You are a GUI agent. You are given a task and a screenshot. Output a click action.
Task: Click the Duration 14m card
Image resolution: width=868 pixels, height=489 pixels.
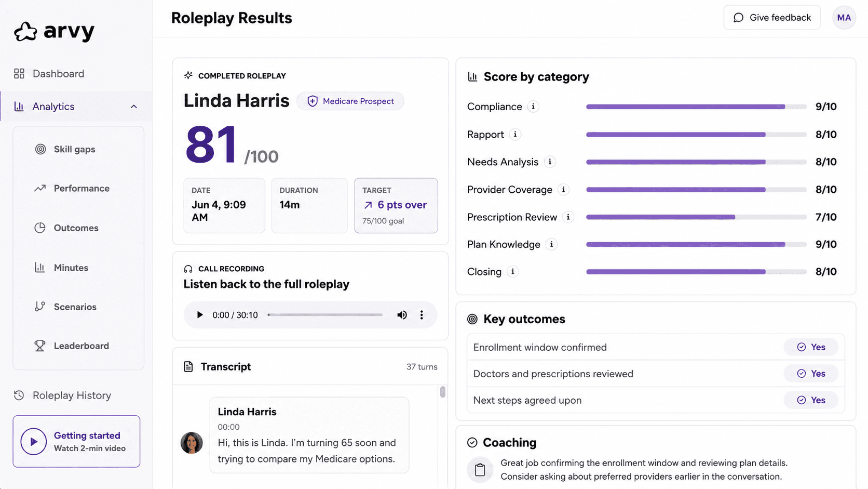[x=309, y=206]
